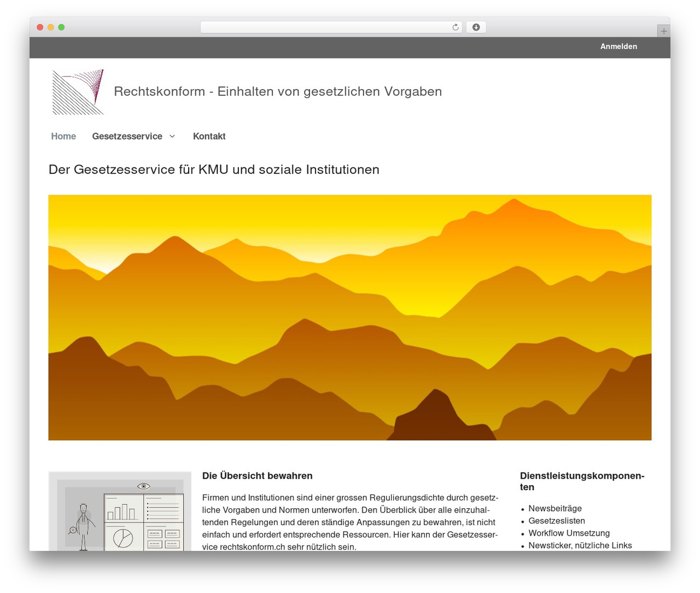Click 'Newsticker, nützliche Links' list item
Screen dimensions: 700x593
[580, 545]
